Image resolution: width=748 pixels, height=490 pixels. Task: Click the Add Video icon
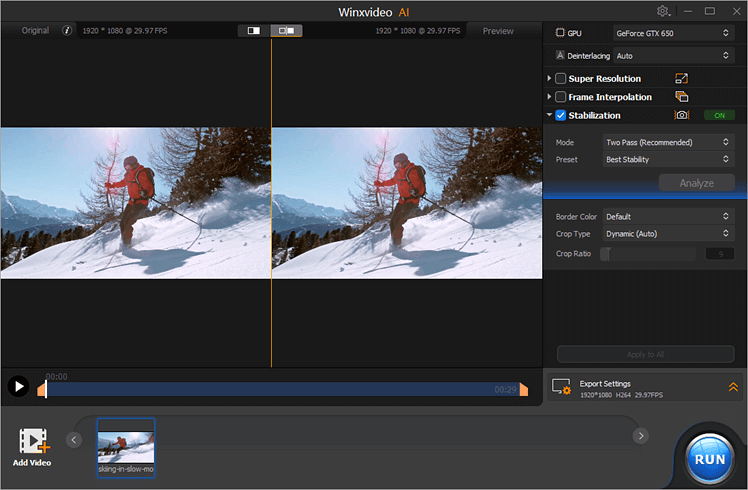click(x=33, y=442)
